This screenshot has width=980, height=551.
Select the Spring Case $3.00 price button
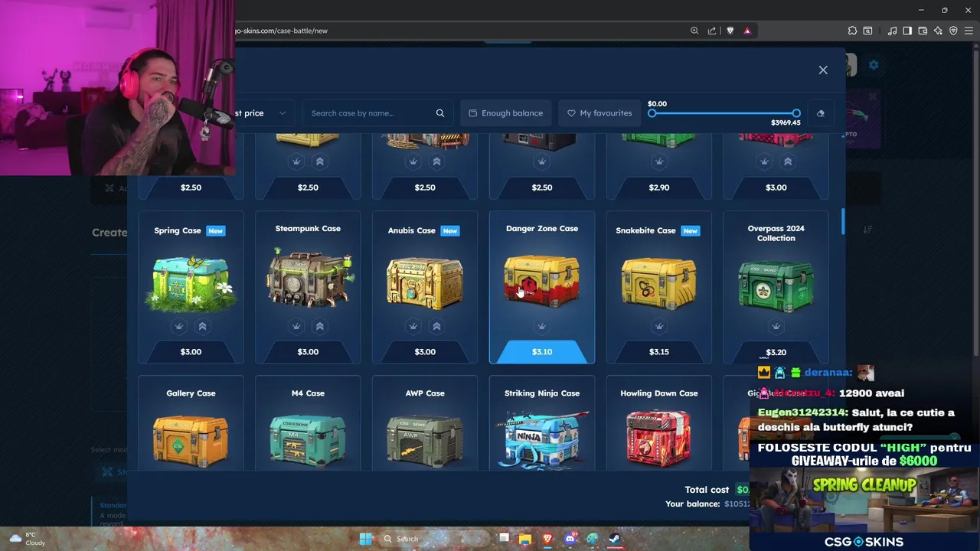coord(191,352)
